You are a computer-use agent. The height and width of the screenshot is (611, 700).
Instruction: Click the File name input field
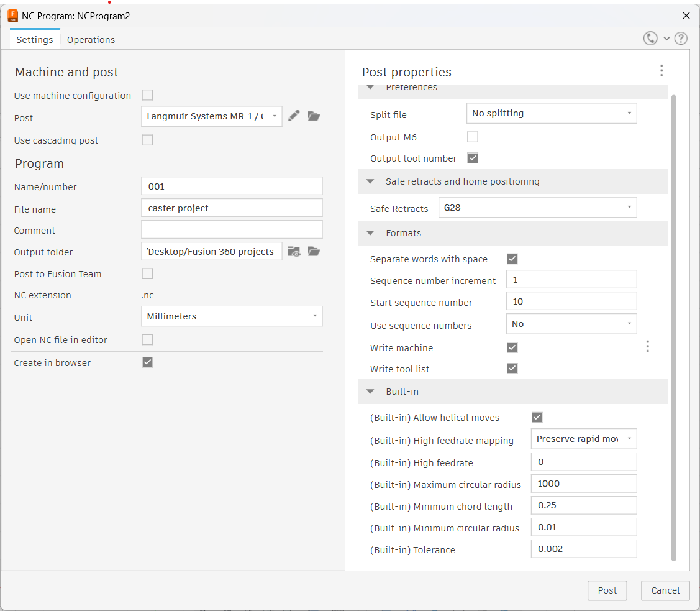click(232, 208)
